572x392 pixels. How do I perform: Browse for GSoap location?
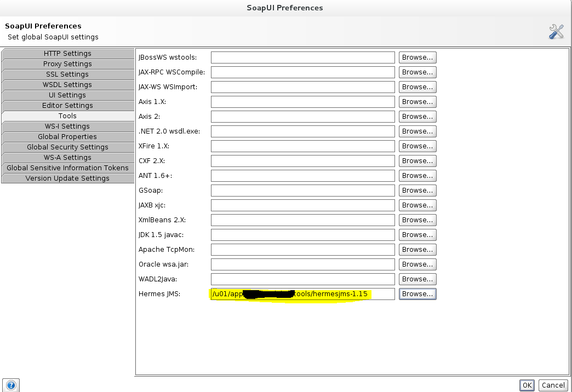click(417, 191)
